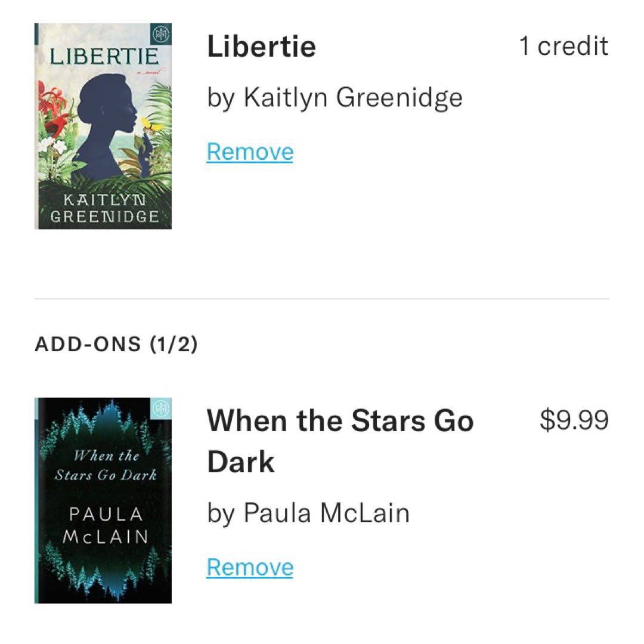Click PAULA MCLAIN text on the dark cover
644x644 pixels.
(x=106, y=525)
